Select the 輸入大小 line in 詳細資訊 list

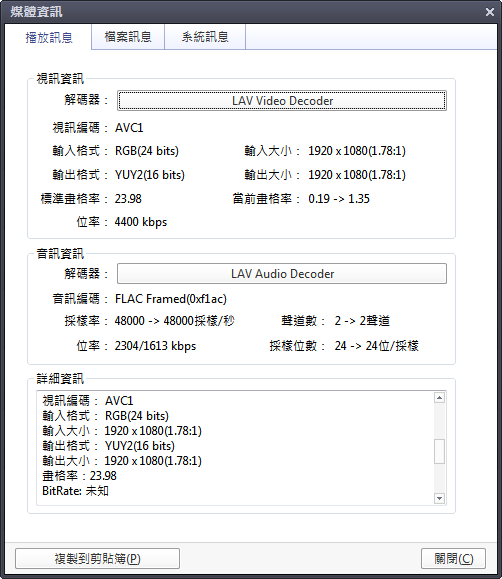point(122,431)
